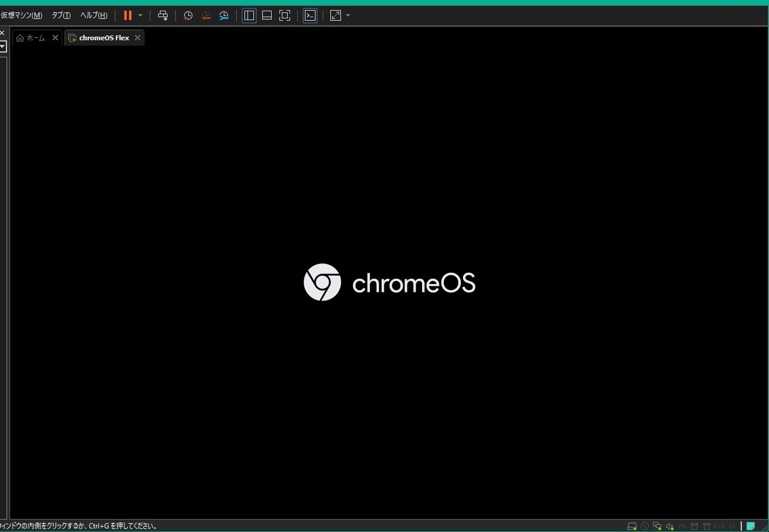769x532 pixels.
Task: Toggle the library sidebar panel view
Action: (x=249, y=15)
